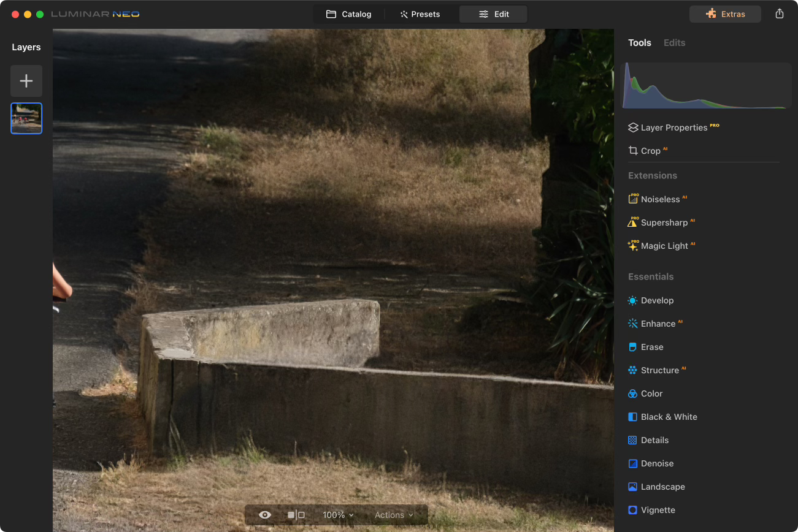Click the Black & White icon
This screenshot has width=798, height=532.
click(x=633, y=417)
